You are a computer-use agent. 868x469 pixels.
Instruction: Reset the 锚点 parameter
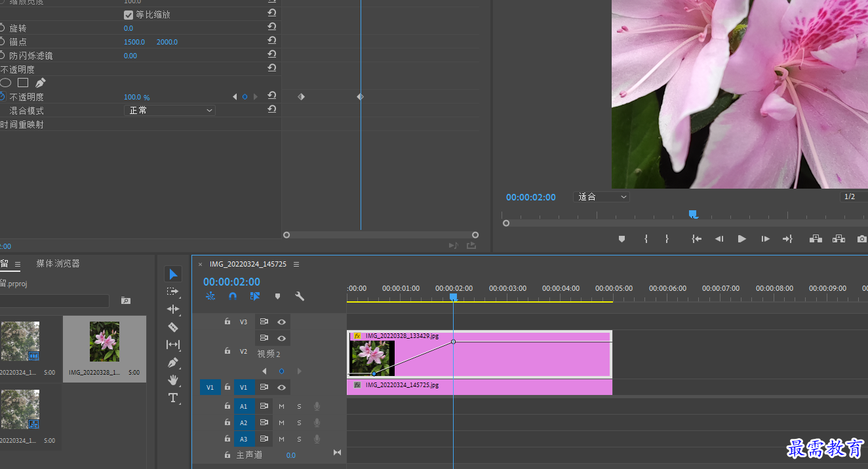pos(271,41)
